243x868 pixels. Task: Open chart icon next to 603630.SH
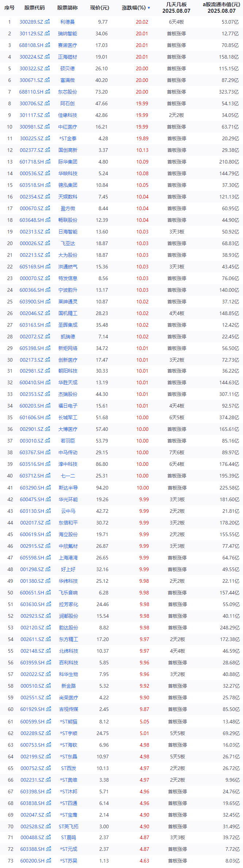pyautogui.click(x=48, y=604)
